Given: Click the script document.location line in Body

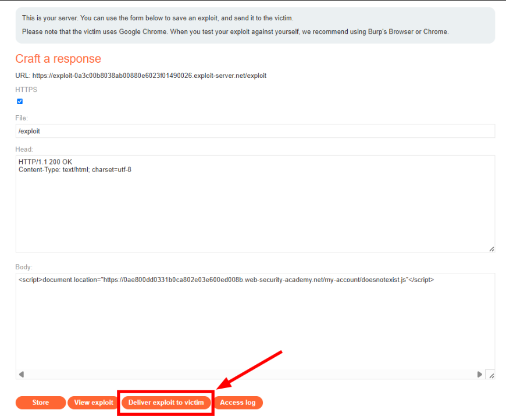Looking at the screenshot, I should tap(226, 280).
